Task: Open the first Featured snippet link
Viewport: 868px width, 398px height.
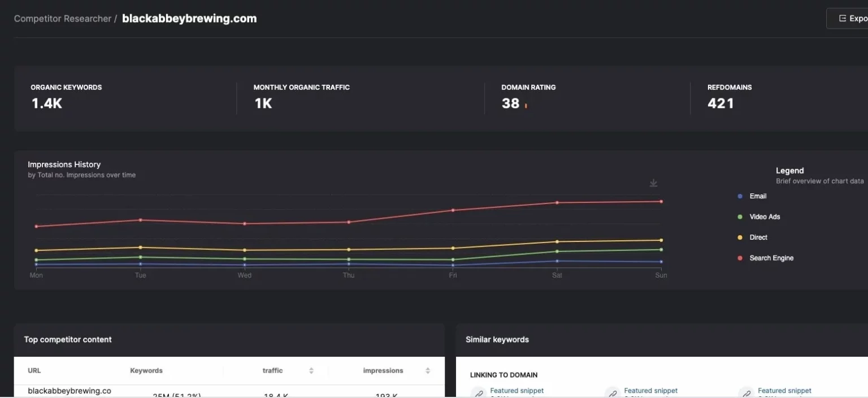Action: tap(517, 391)
